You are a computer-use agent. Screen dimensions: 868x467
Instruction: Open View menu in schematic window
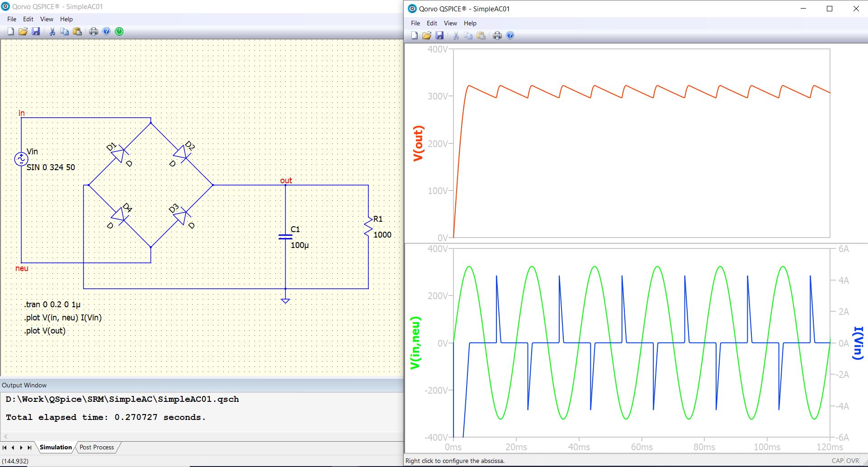(x=47, y=19)
